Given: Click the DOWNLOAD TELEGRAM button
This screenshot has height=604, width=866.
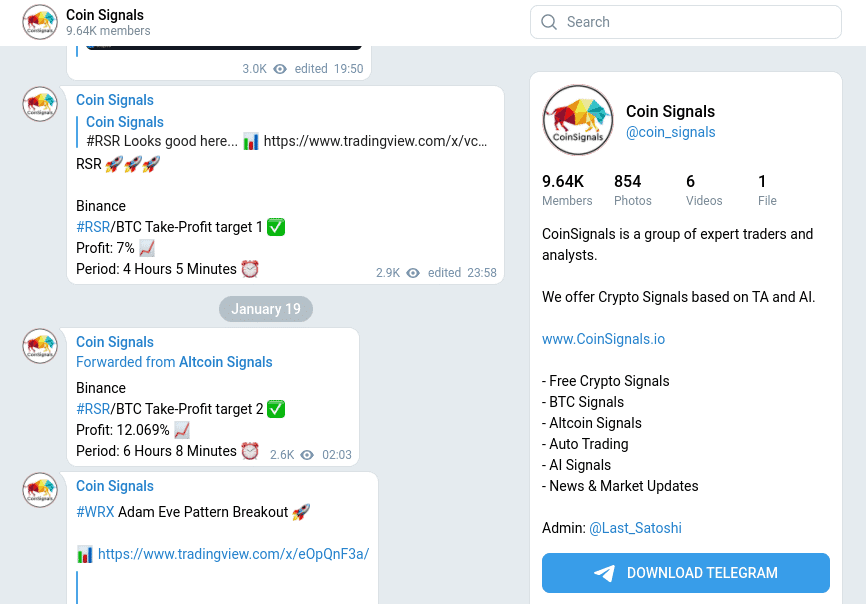Looking at the screenshot, I should pyautogui.click(x=685, y=573).
